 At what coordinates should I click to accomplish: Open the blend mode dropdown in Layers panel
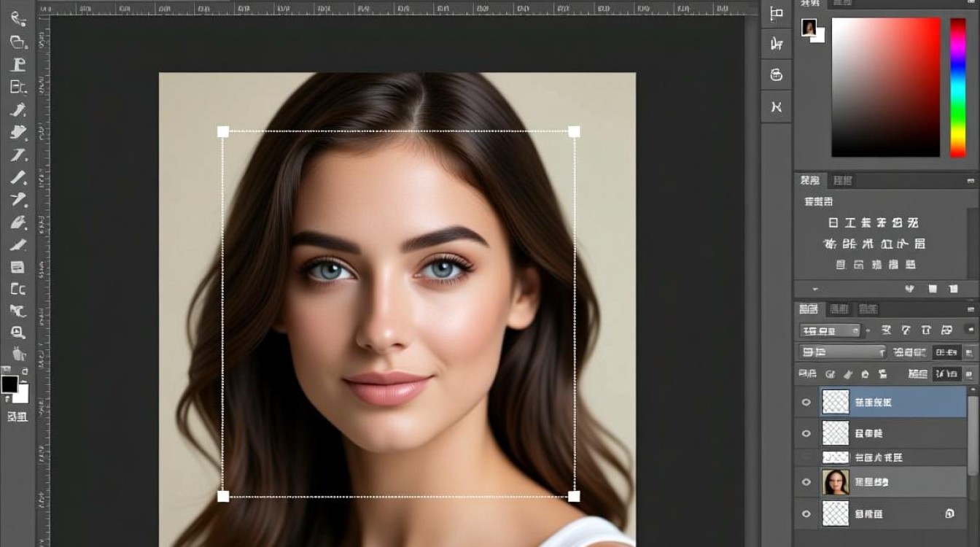point(842,352)
